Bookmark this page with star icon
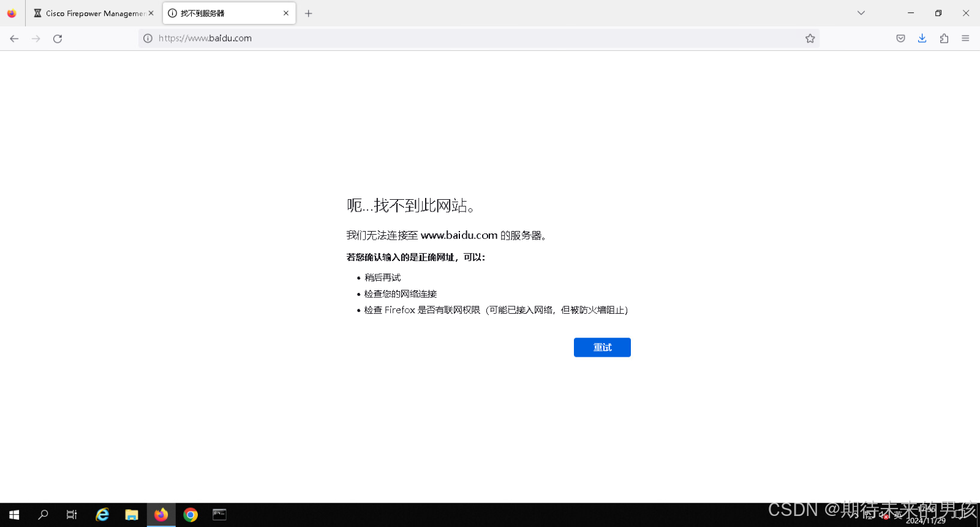Screen dimensions: 980x527 810,38
